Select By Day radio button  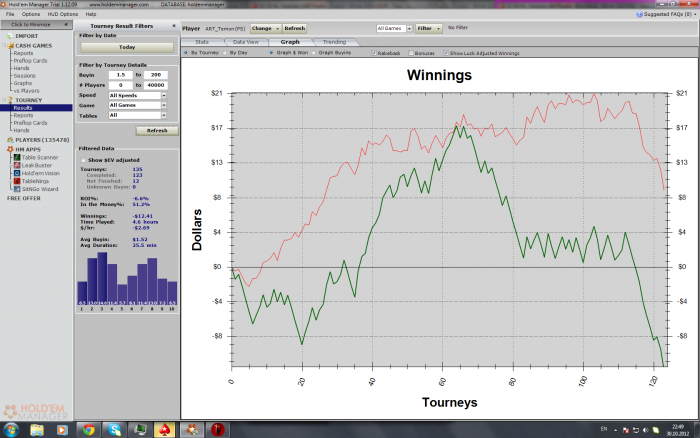click(225, 53)
